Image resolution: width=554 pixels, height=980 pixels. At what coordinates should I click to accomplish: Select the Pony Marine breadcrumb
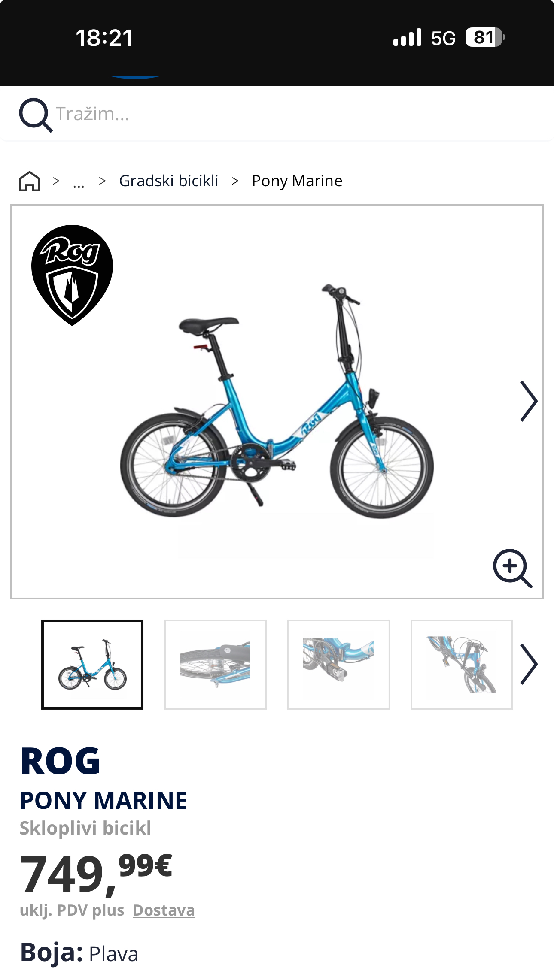297,181
